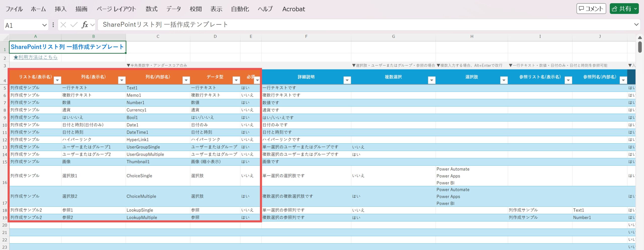This screenshot has width=644, height=250.
Task: Expand the formula bar with the chevron
Action: coord(636,25)
